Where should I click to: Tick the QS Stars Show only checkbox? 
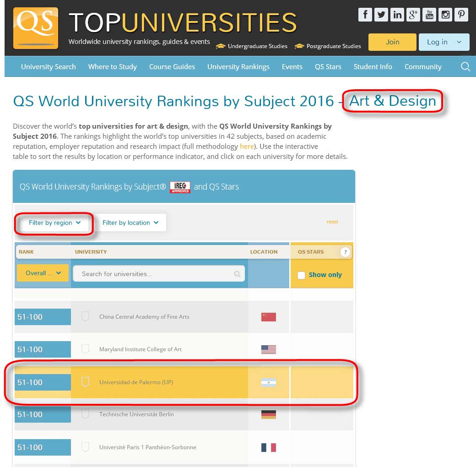click(x=301, y=275)
